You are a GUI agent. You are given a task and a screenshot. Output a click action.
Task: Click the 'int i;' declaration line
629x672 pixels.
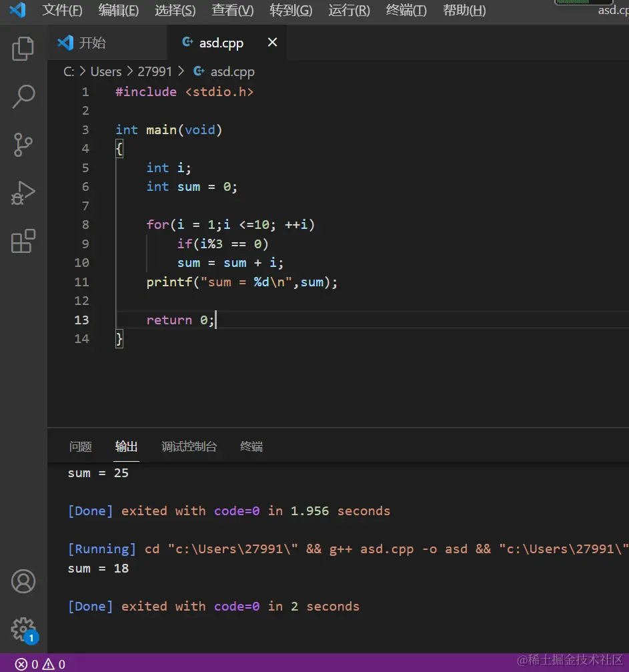point(168,167)
